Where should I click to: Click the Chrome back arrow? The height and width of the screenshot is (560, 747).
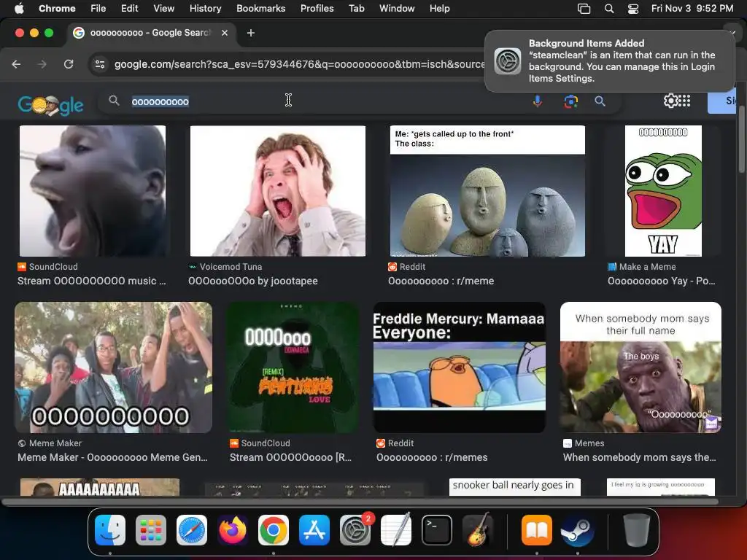16,64
